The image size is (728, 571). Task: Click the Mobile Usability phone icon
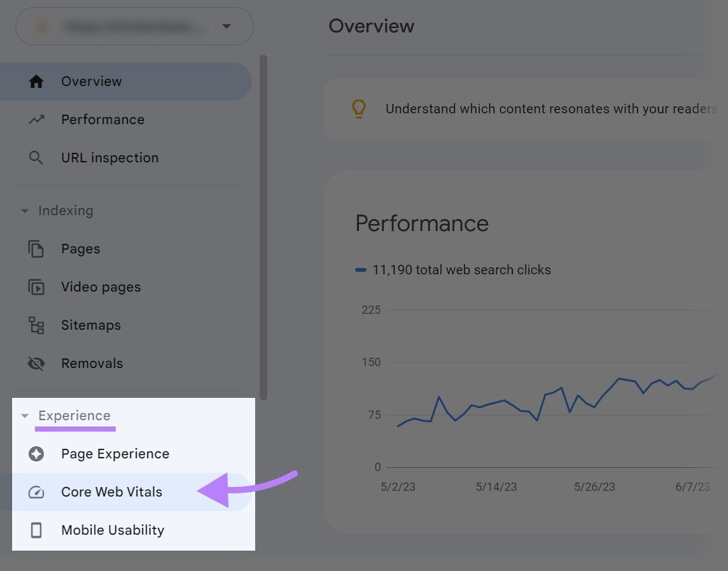(36, 530)
